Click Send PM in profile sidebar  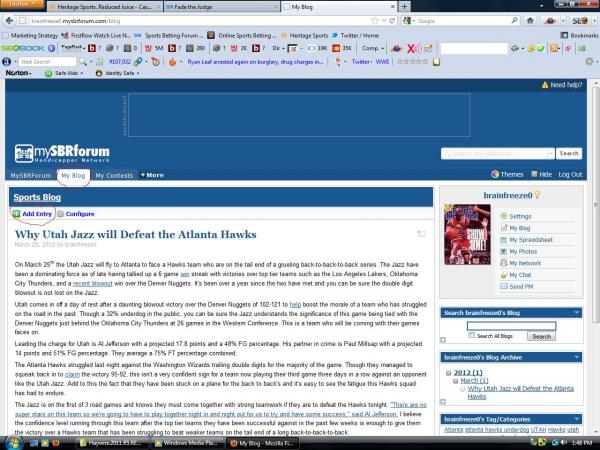click(520, 287)
